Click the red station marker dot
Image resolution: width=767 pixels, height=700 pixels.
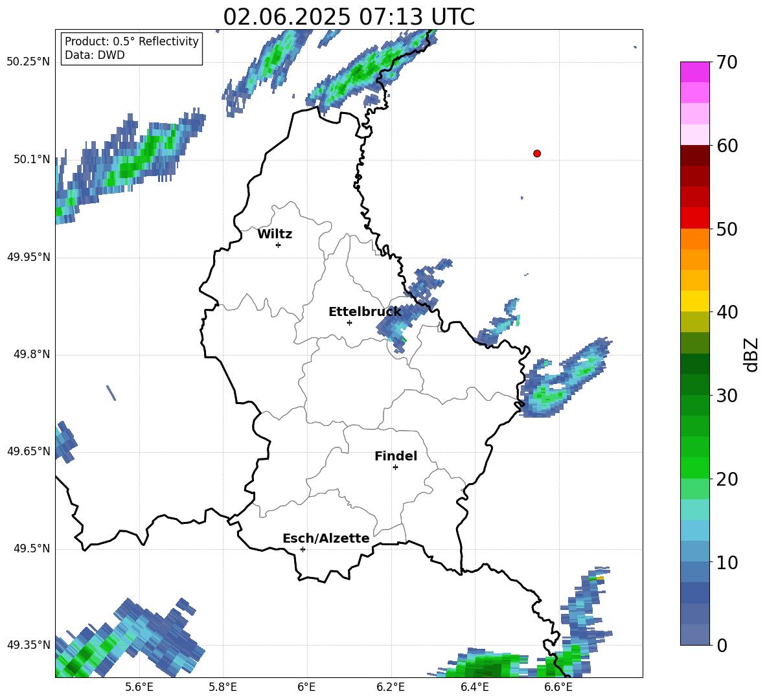(x=537, y=153)
